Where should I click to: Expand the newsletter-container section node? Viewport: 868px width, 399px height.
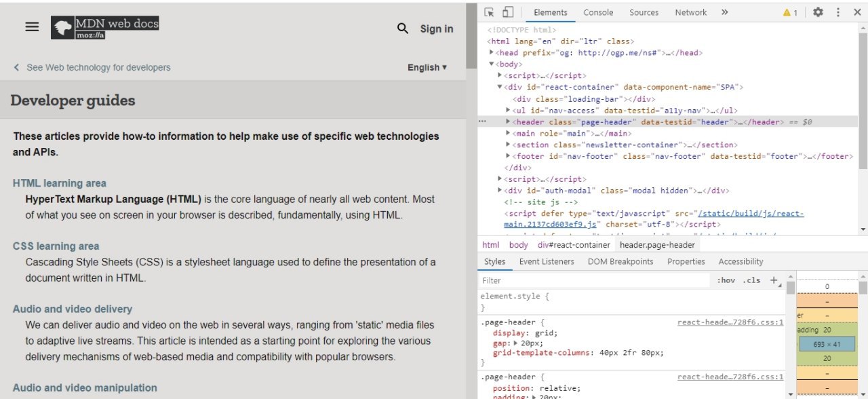pyautogui.click(x=509, y=145)
